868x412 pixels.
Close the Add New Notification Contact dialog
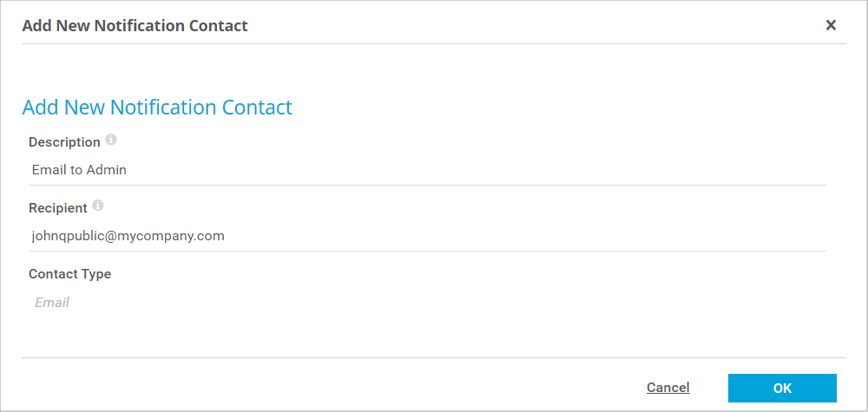point(831,25)
